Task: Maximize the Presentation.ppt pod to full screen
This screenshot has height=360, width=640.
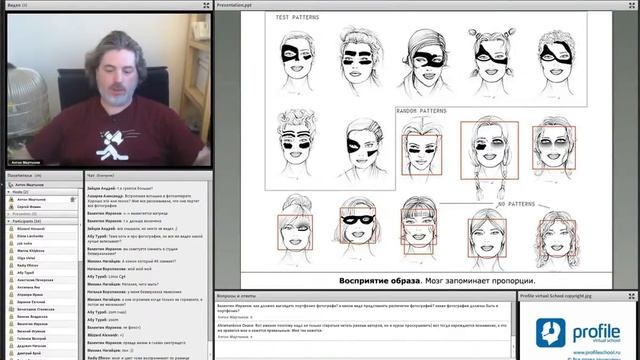Action: [x=632, y=5]
